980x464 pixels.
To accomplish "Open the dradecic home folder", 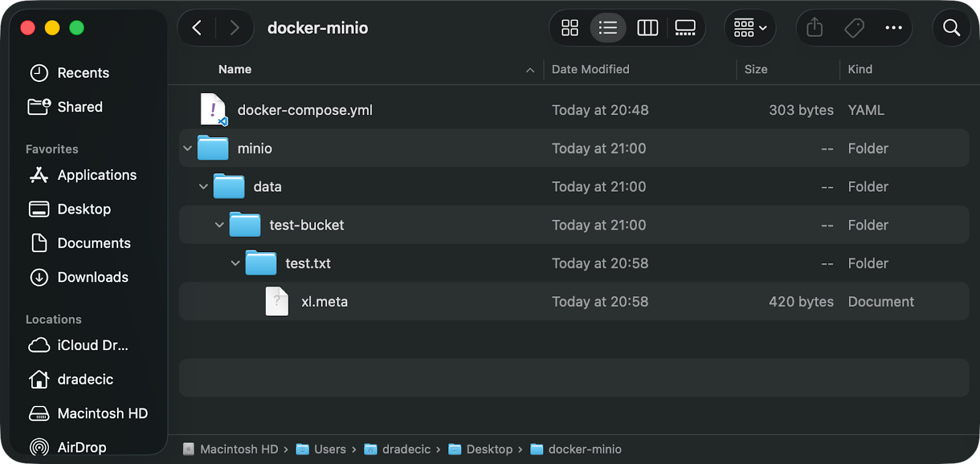I will pos(71,380).
